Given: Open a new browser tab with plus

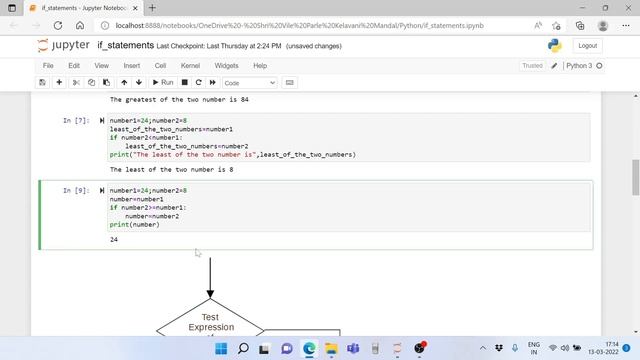Looking at the screenshot, I should tap(152, 8).
